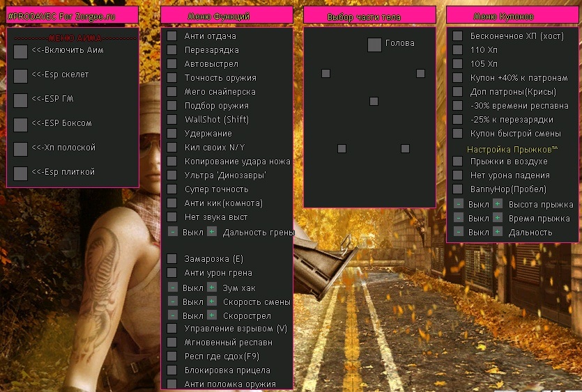Viewport: 582px width, 392px height.
Task: Enable Мгновенный респавн checkbox
Action: click(172, 343)
